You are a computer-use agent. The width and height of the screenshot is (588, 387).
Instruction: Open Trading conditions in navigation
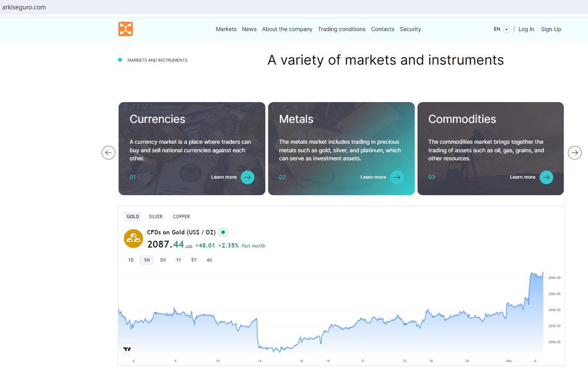click(341, 29)
